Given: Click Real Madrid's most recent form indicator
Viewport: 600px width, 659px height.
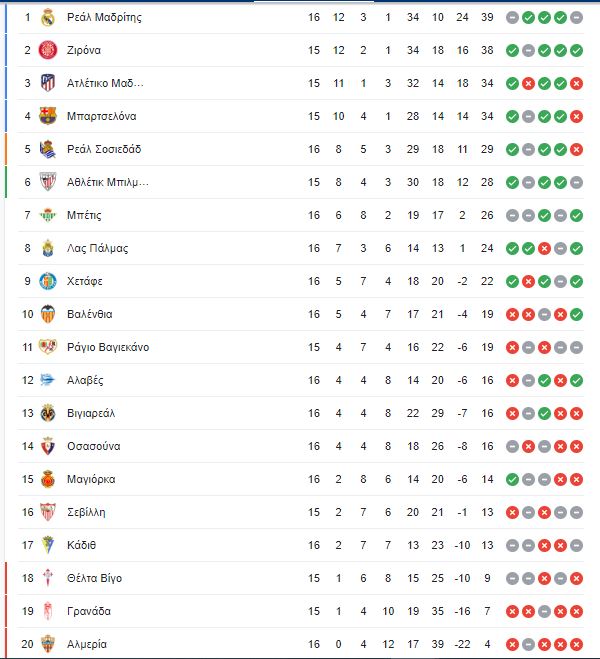Looking at the screenshot, I should pos(576,18).
